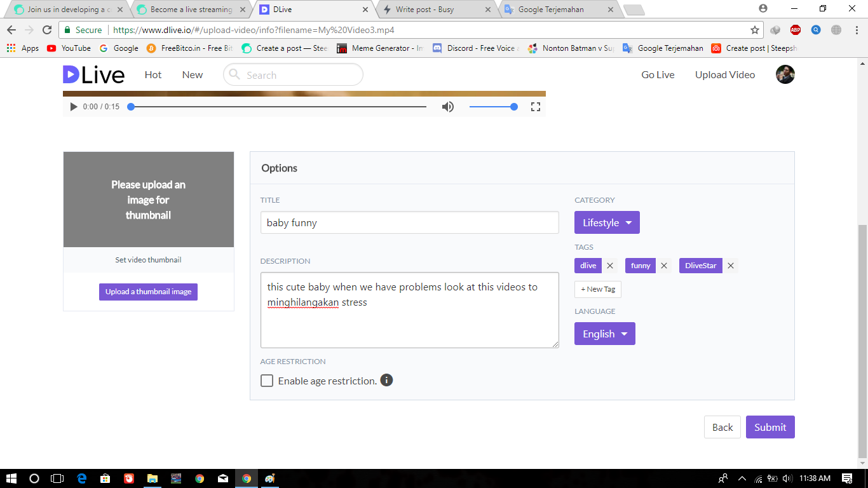Screen dimensions: 868x488
Task: Remove the DliveStar tag
Action: [x=731, y=266]
